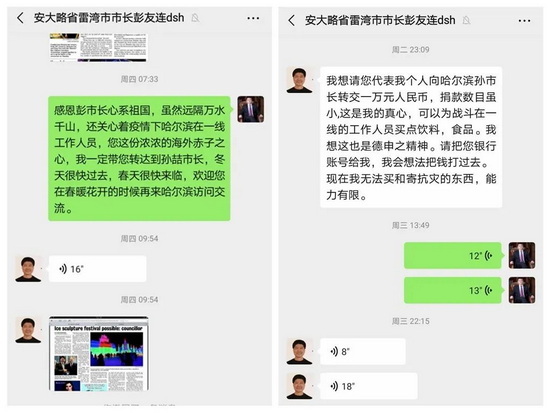Screen dimensions: 550x413
Task: Tap muted bell icon in left header
Action: (x=195, y=18)
